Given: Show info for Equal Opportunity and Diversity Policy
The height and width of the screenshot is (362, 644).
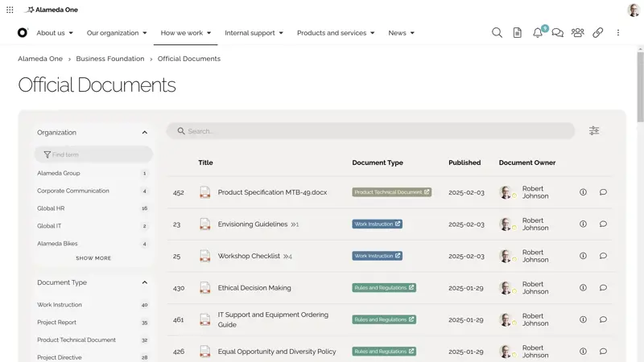Looking at the screenshot, I should tap(583, 352).
